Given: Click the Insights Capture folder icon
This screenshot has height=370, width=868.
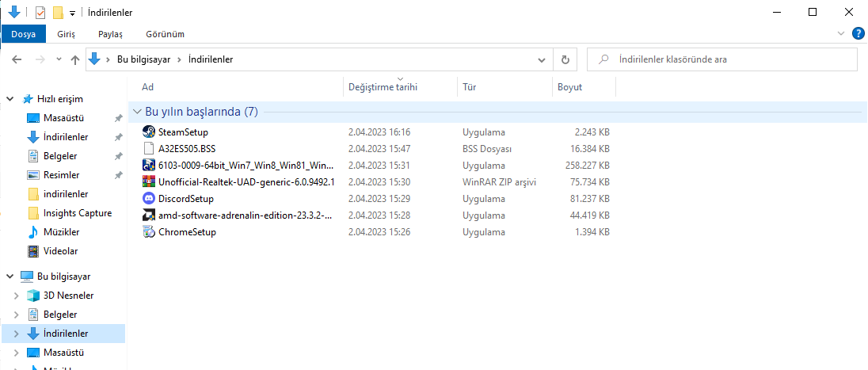Looking at the screenshot, I should (x=33, y=213).
